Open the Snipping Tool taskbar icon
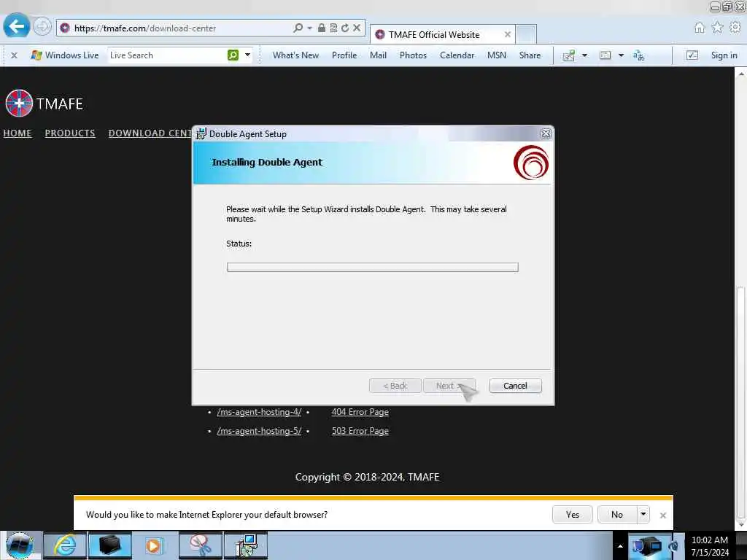The width and height of the screenshot is (747, 560). click(x=201, y=545)
